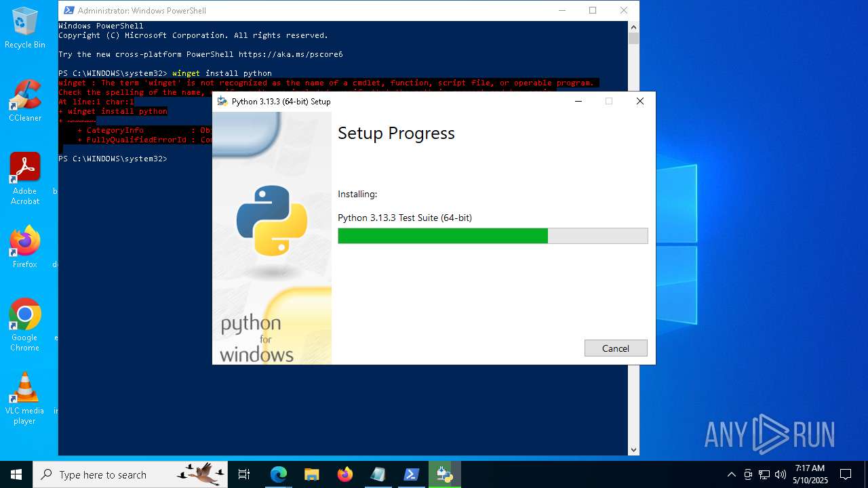Click the 'Python 3.13.3 Test Suite (64-bit)' text
Image resolution: width=868 pixels, height=488 pixels.
point(405,218)
